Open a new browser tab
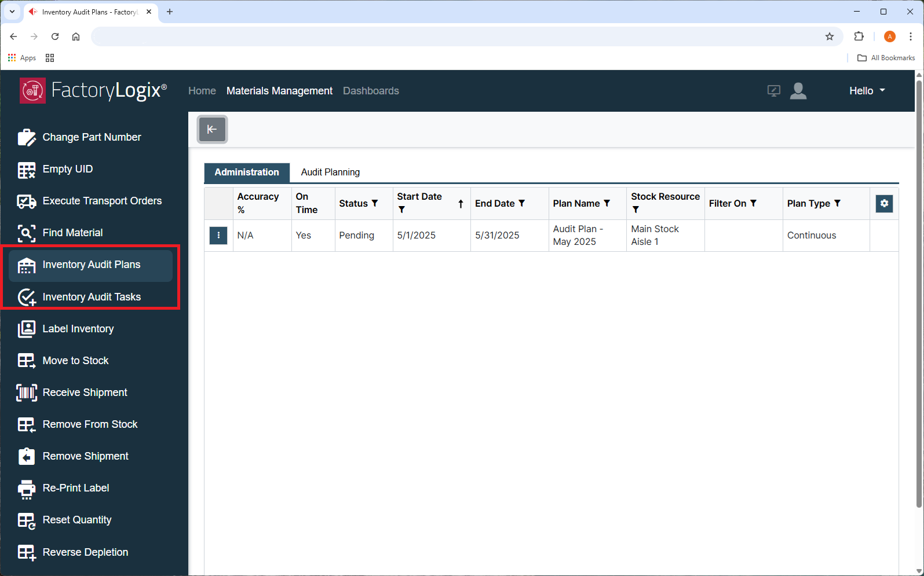Viewport: 924px width, 576px height. pyautogui.click(x=170, y=12)
